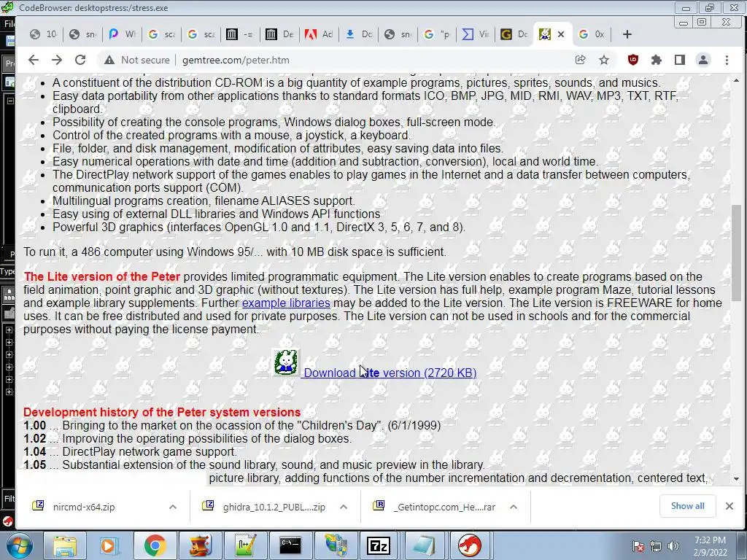Launch Windows Media Player from the taskbar

pyautogui.click(x=109, y=545)
